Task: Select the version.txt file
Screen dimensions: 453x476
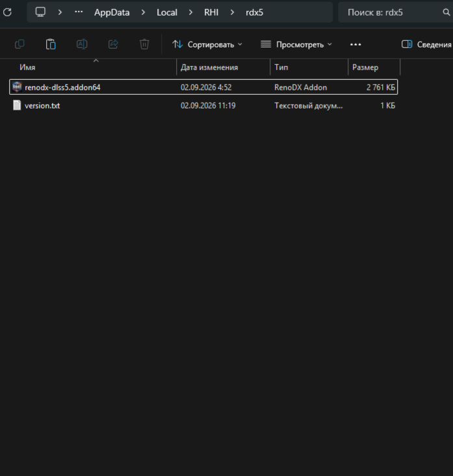Action: (x=203, y=106)
